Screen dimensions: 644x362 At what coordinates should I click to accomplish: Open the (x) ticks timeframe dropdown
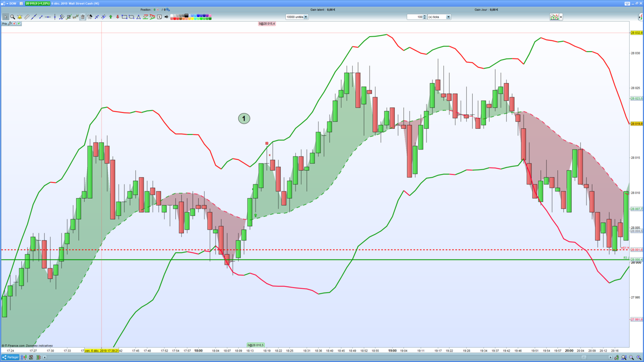pyautogui.click(x=439, y=17)
